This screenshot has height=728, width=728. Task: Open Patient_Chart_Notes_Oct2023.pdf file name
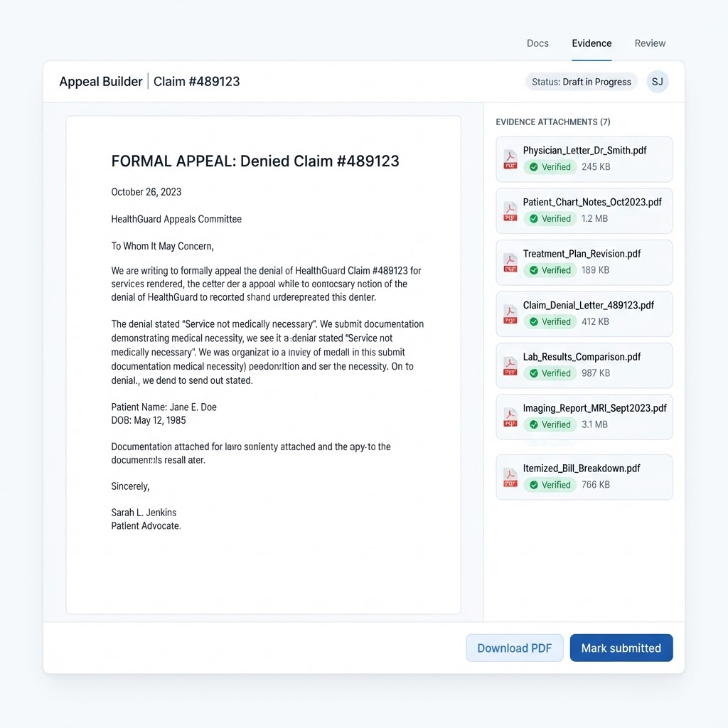click(592, 202)
